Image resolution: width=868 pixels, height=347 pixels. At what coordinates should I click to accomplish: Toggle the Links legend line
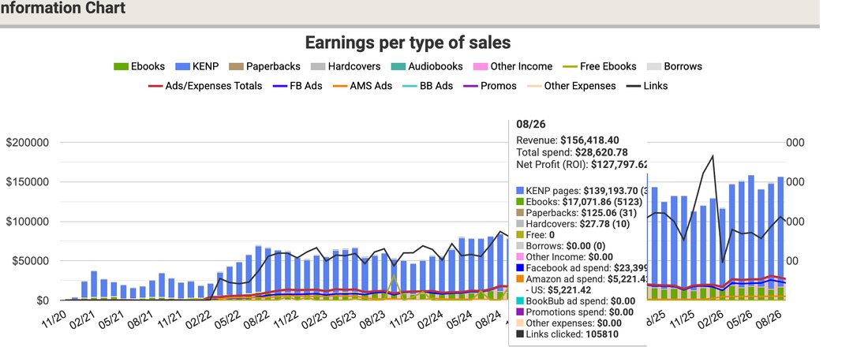tap(647, 86)
